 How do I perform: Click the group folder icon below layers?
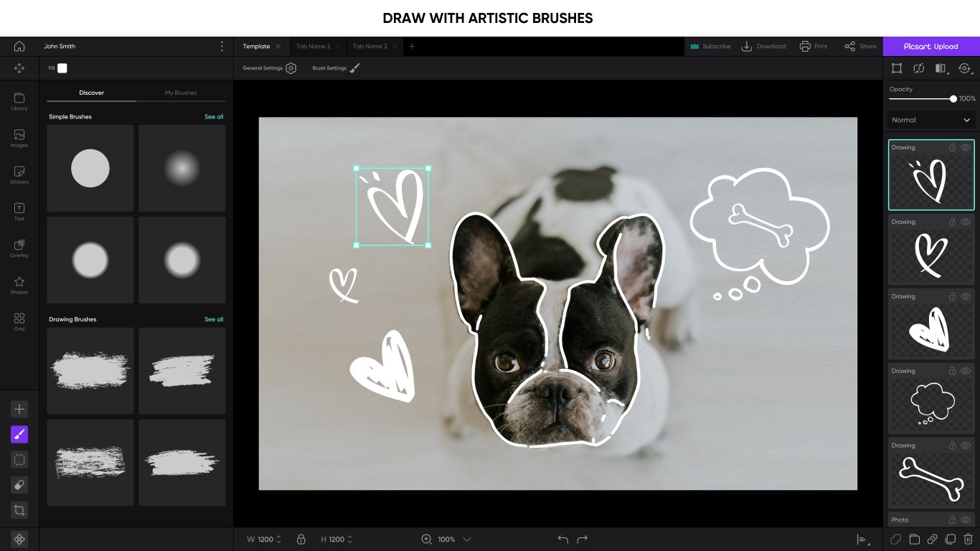(914, 540)
